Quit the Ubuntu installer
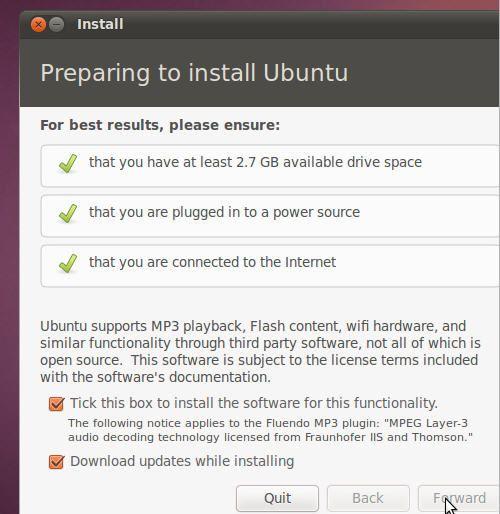 (277, 498)
